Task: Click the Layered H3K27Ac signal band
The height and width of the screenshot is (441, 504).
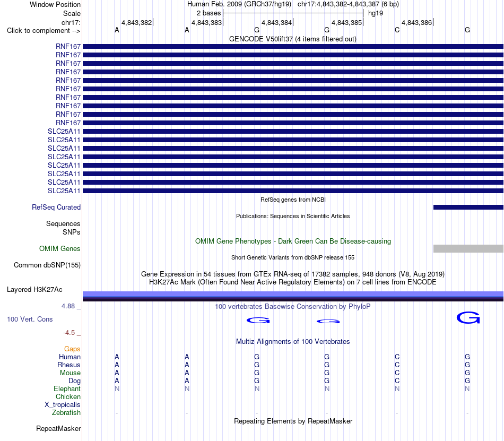Action: coord(293,296)
